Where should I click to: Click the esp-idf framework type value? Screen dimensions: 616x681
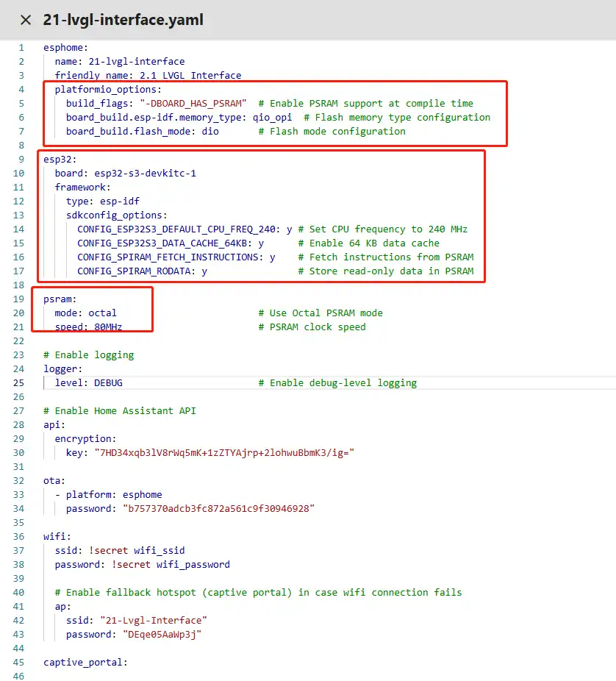point(119,201)
